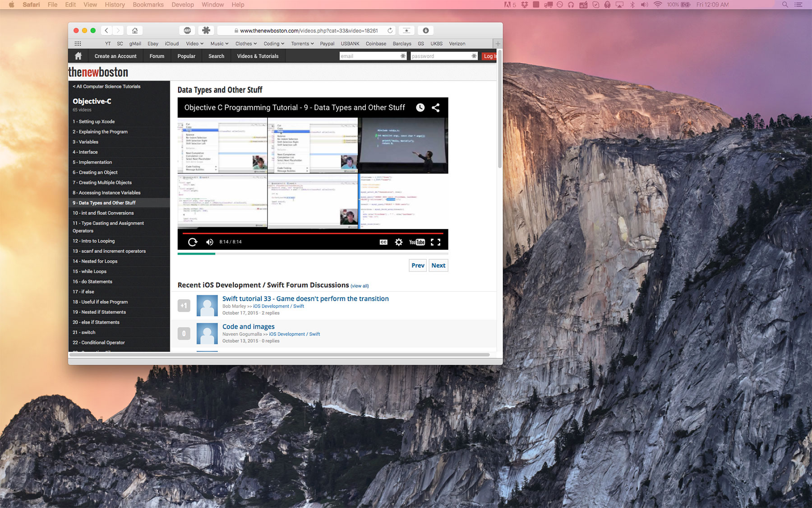Go forward with Safari's forward arrow
This screenshot has height=508, width=812.
(x=118, y=30)
